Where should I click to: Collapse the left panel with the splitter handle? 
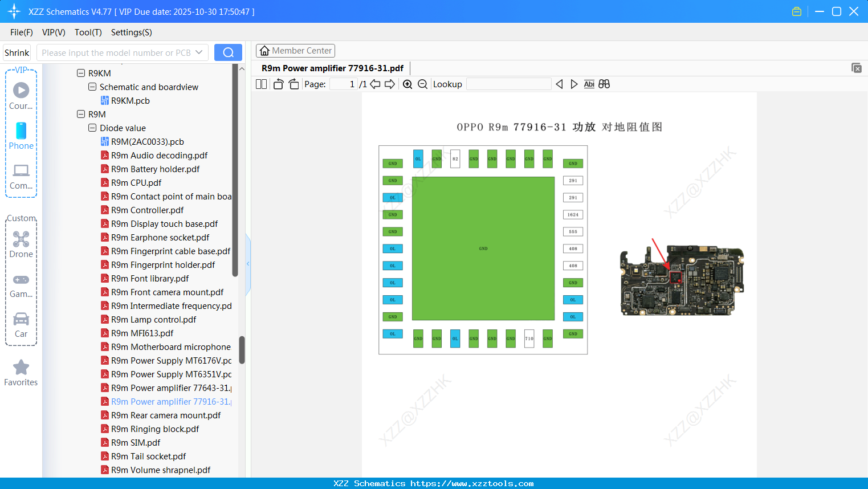pos(248,264)
